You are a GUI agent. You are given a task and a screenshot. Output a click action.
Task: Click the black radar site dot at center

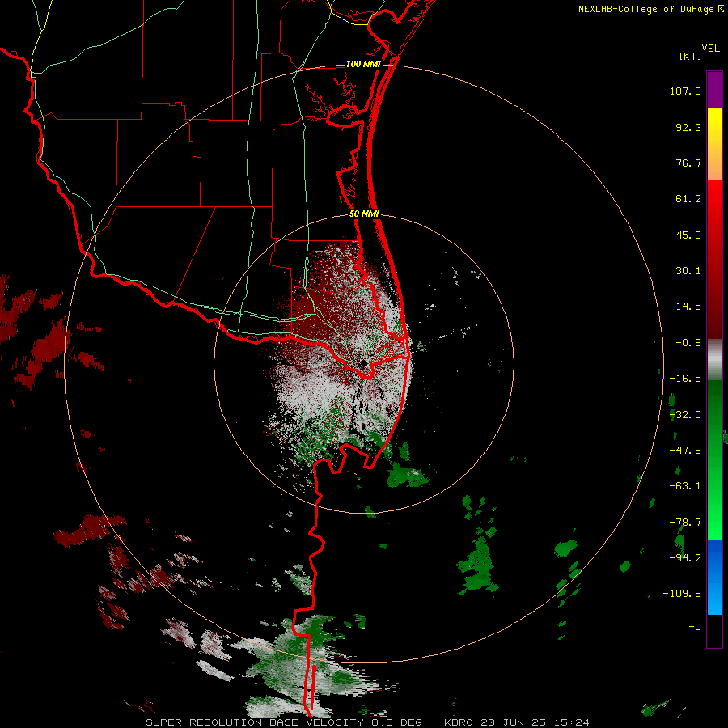pos(364,363)
